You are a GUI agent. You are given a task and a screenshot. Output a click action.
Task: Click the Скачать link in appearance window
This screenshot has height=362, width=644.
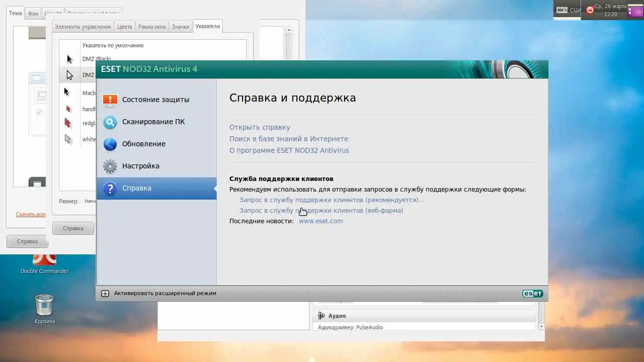click(x=31, y=214)
